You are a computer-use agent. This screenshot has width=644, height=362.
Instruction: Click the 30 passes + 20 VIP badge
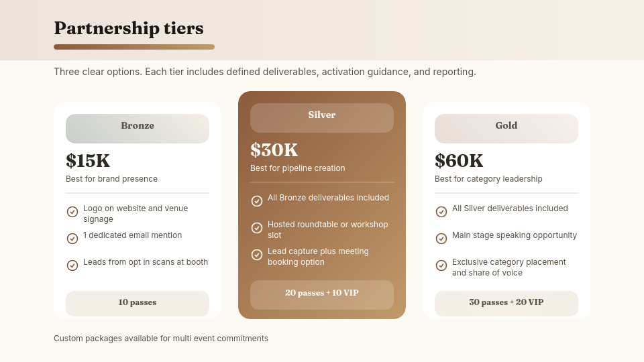(506, 303)
